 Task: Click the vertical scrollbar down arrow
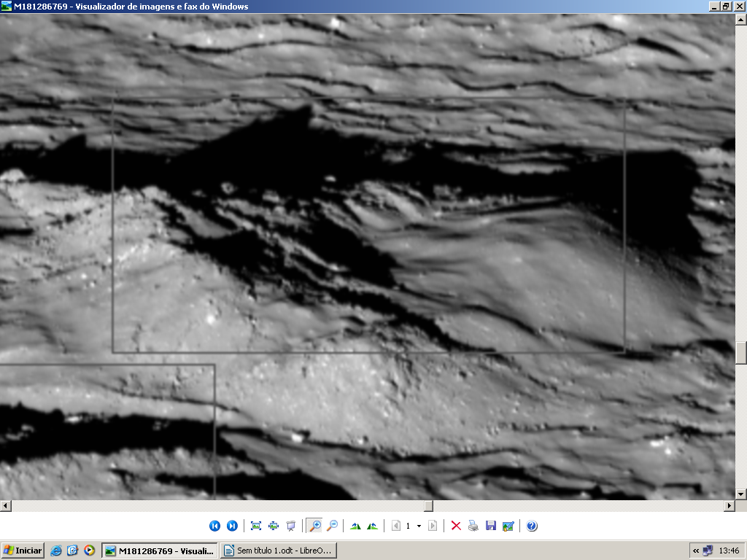(741, 494)
